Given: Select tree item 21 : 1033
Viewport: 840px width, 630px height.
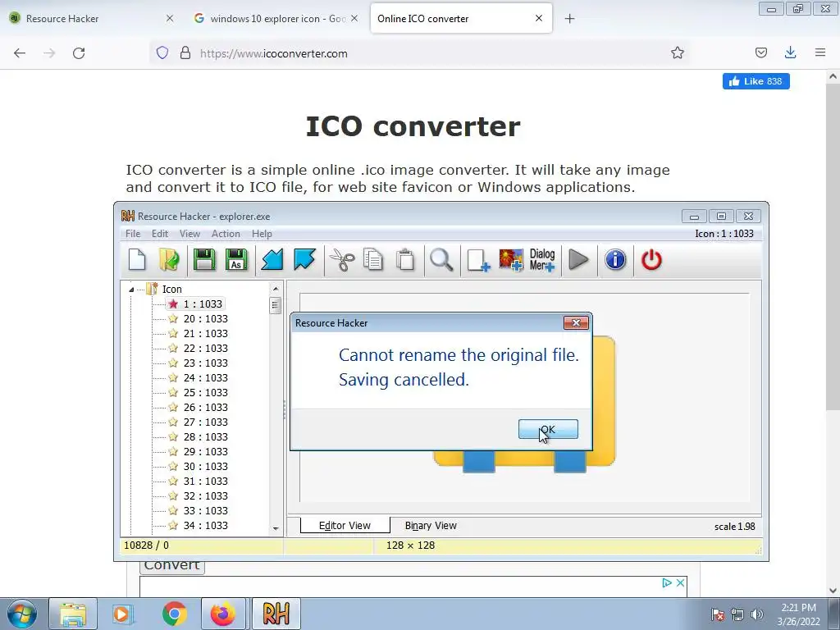Looking at the screenshot, I should [x=206, y=333].
